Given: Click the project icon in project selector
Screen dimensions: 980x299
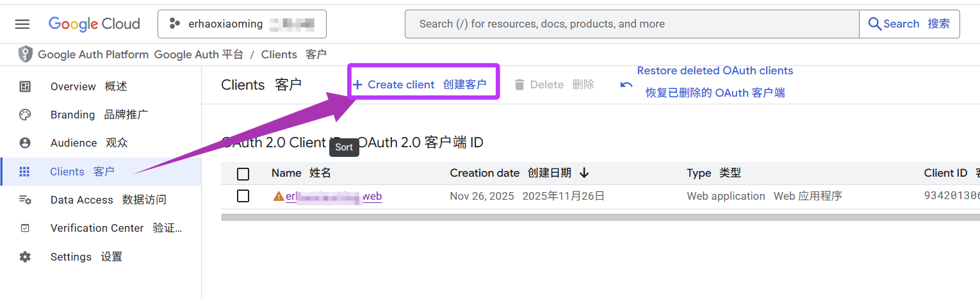Looking at the screenshot, I should [174, 24].
